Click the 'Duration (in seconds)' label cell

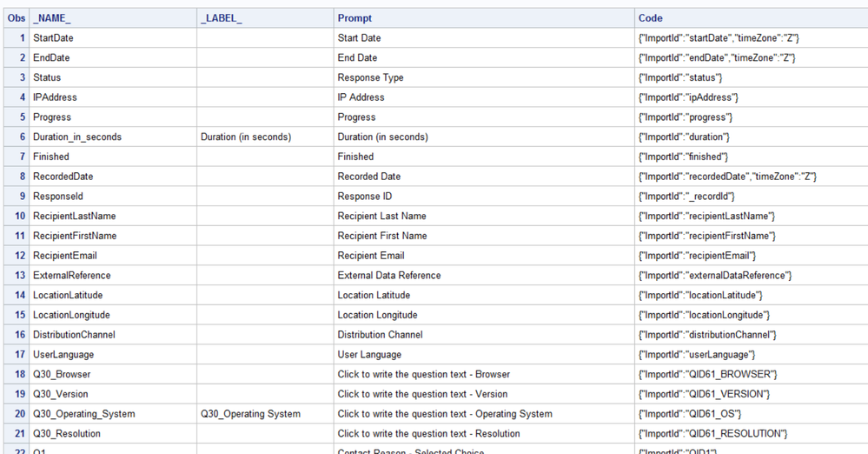246,137
